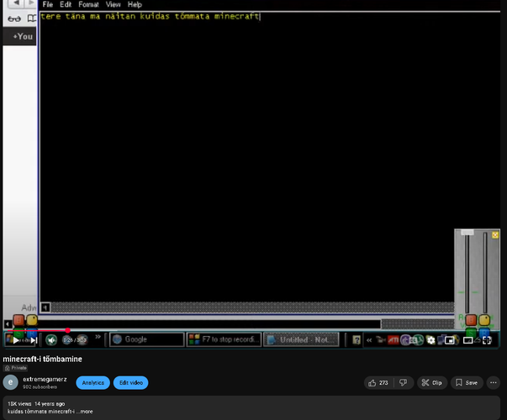Viewport: 507px width, 420px height.
Task: Open the Notepad Help menu
Action: (135, 4)
